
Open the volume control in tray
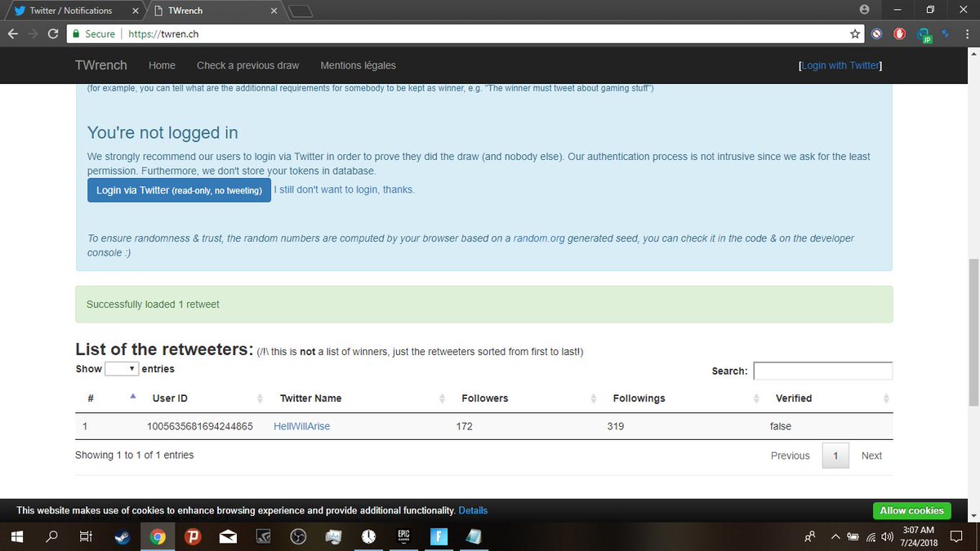(888, 536)
